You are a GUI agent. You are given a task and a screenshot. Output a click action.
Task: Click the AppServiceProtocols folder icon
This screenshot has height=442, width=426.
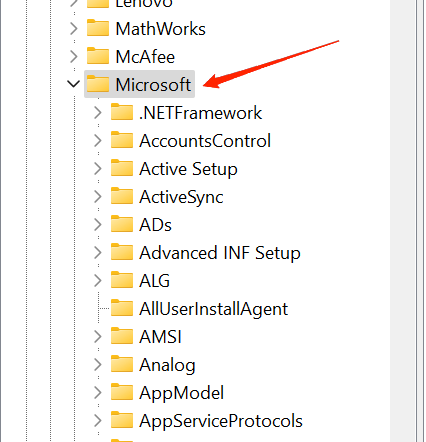click(122, 420)
